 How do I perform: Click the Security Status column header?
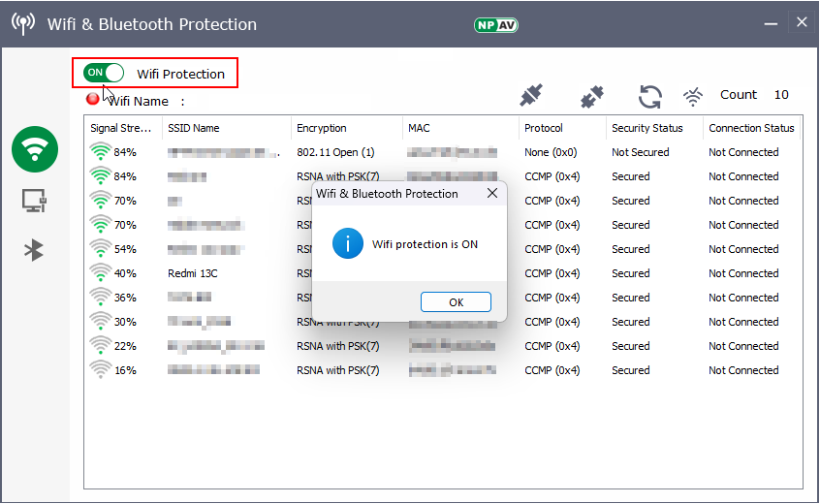(x=647, y=128)
